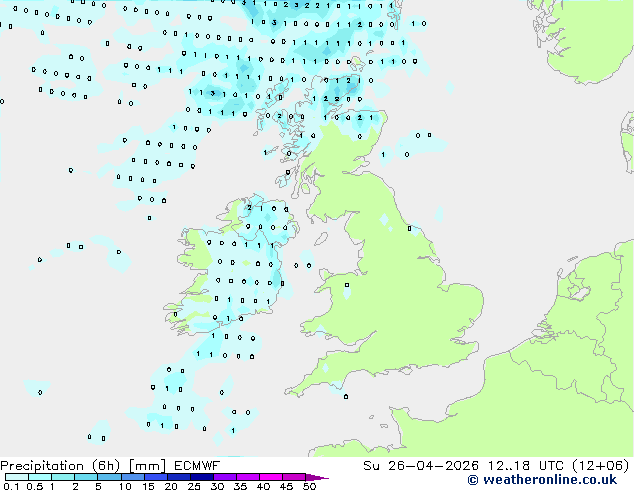Click the legend label "50"
634x490 pixels.
pyautogui.click(x=309, y=486)
